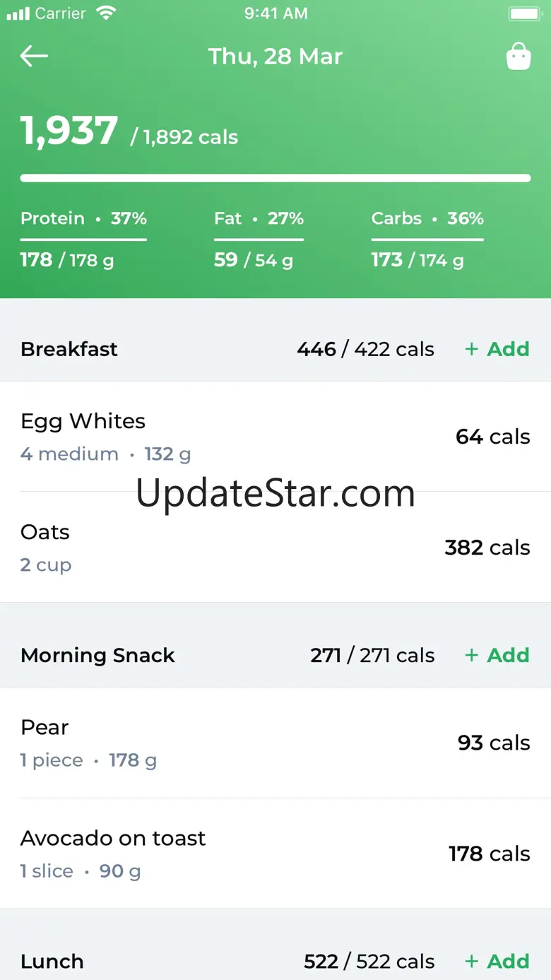551x980 pixels.
Task: View the Carbs macro breakdown
Action: tap(427, 240)
